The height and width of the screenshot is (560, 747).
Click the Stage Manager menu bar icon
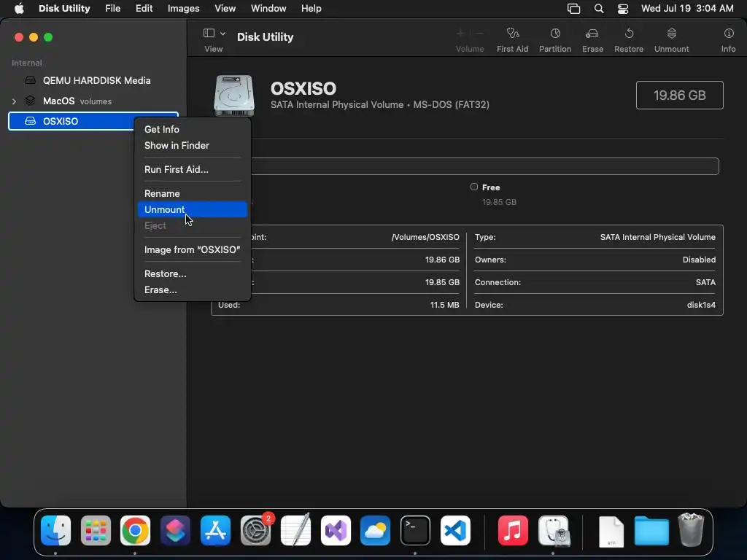pyautogui.click(x=573, y=9)
